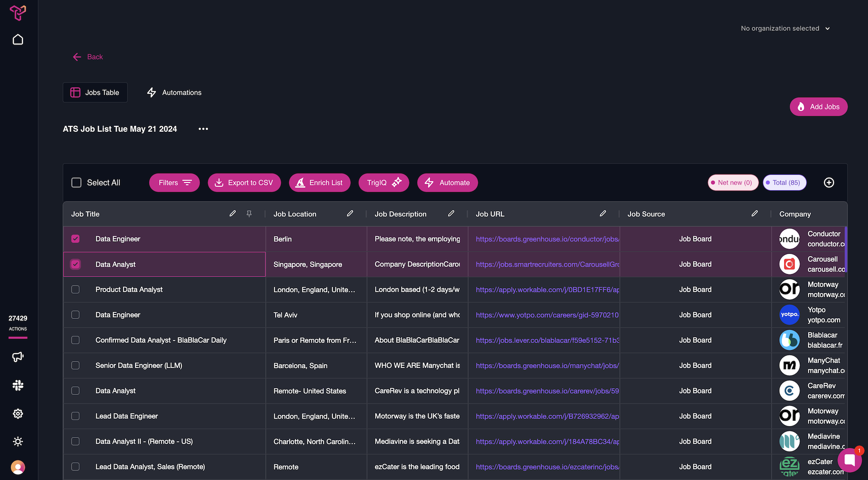Screen dimensions: 868x480
Task: Open the chat support bubble
Action: (849, 460)
